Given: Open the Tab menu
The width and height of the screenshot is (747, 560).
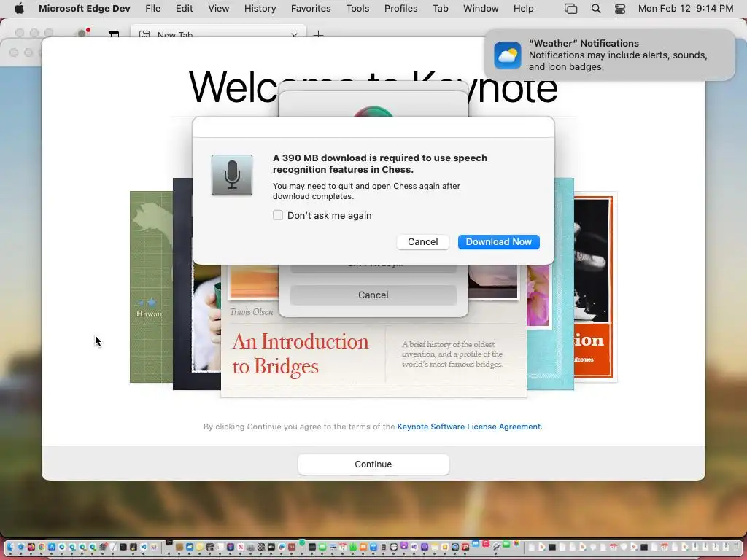Looking at the screenshot, I should point(440,9).
